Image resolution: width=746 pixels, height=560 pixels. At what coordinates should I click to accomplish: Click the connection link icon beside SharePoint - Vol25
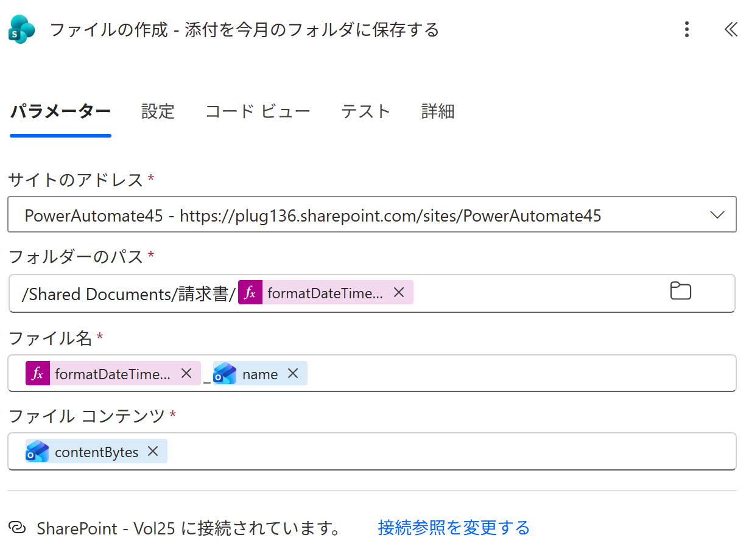point(18,527)
